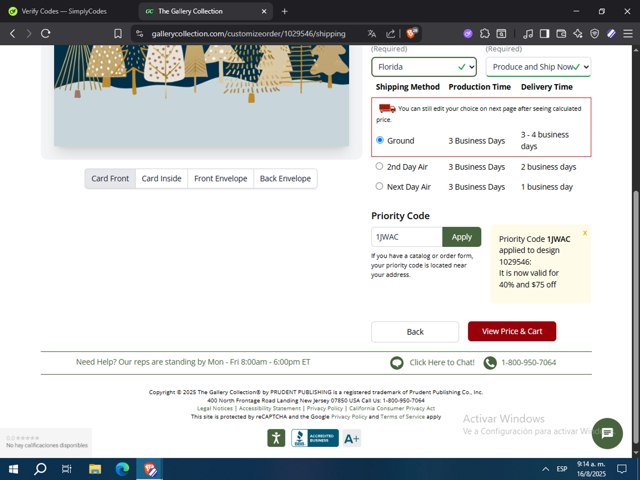Open the Brave VPN shield icon
The image size is (640, 480).
click(x=595, y=33)
